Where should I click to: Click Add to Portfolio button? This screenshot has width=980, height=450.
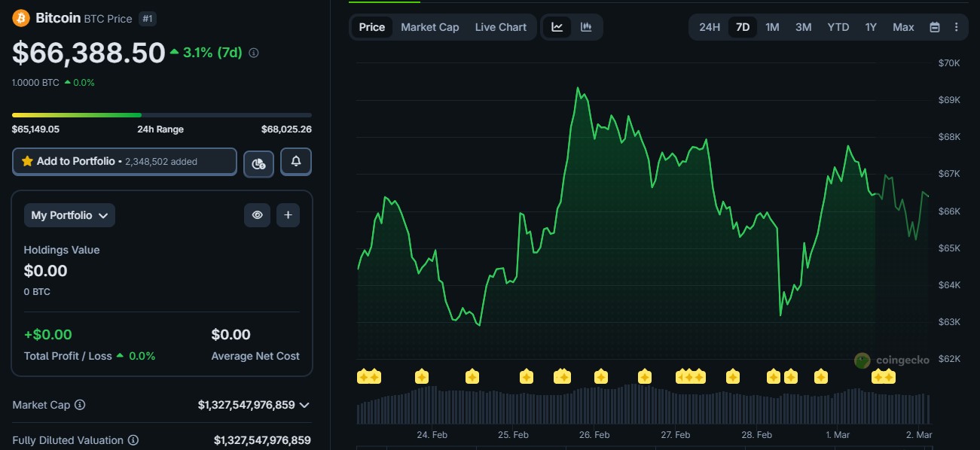point(124,161)
